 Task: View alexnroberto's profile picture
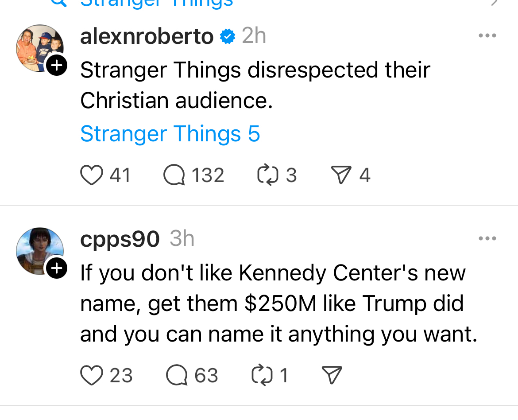coord(38,47)
